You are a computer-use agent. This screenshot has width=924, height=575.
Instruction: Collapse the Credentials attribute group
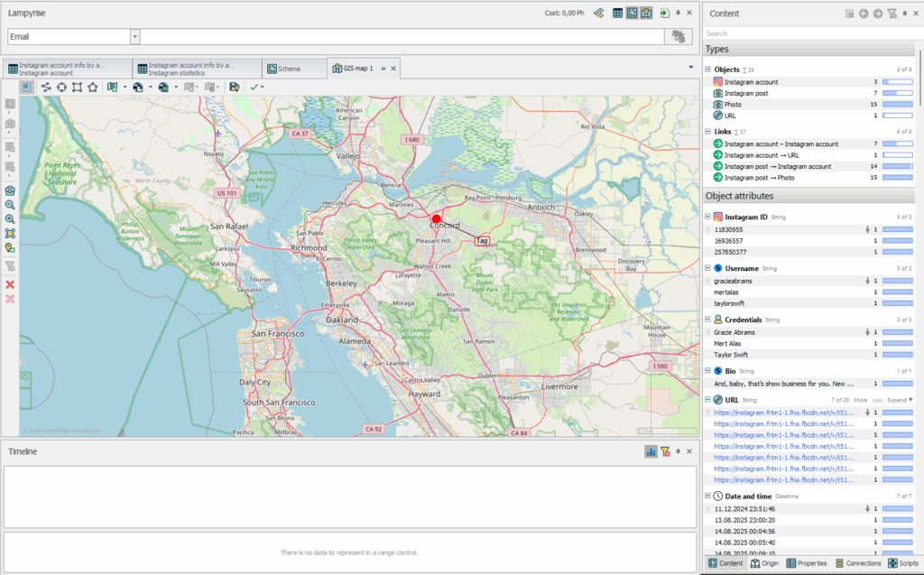point(707,320)
